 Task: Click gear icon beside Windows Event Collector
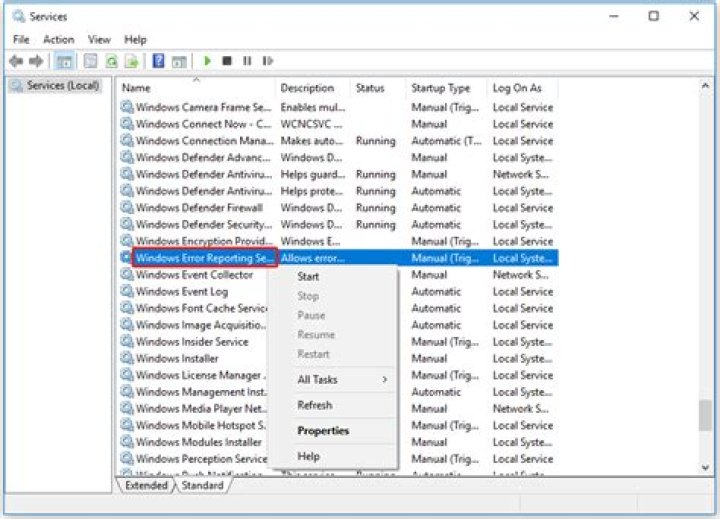[x=127, y=274]
